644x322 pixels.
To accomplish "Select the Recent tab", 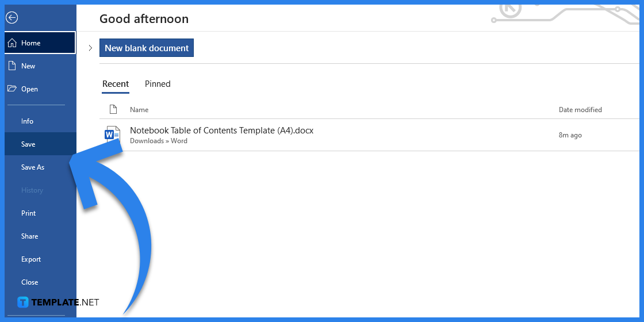I will pos(116,84).
